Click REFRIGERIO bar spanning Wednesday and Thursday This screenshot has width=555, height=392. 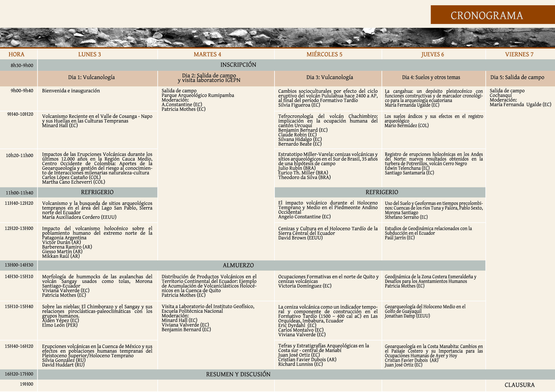coord(380,192)
